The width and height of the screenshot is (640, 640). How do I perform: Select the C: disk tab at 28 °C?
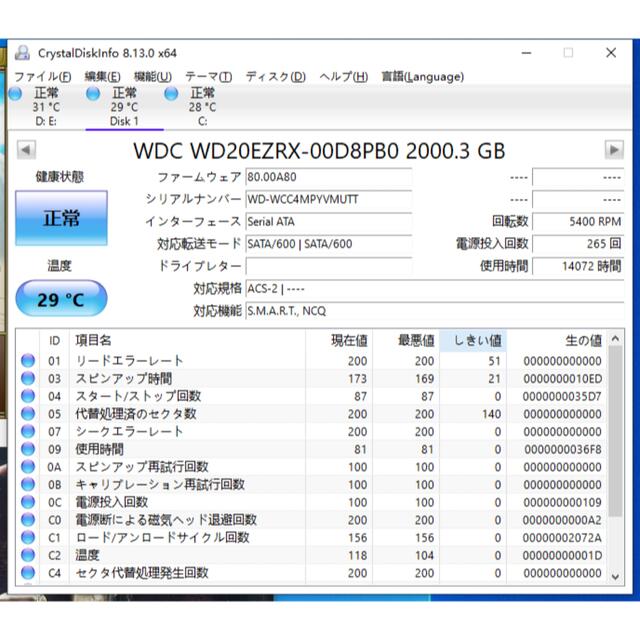pyautogui.click(x=202, y=107)
